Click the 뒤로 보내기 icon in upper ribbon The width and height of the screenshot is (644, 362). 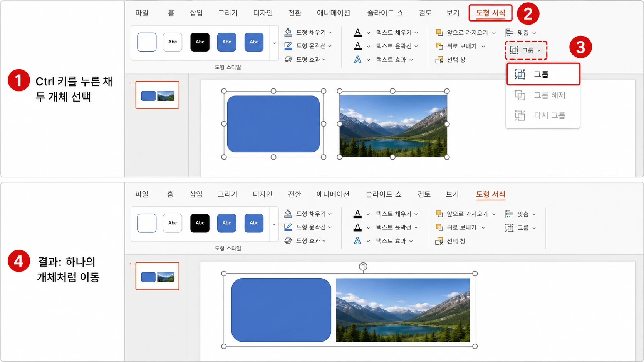pyautogui.click(x=439, y=46)
